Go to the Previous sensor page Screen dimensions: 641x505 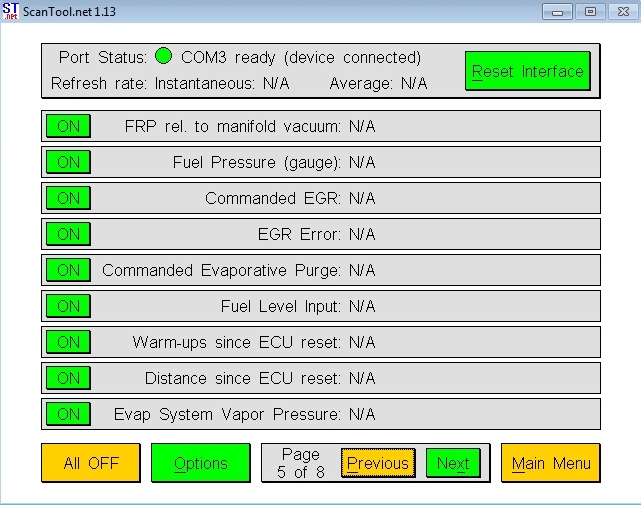point(378,463)
